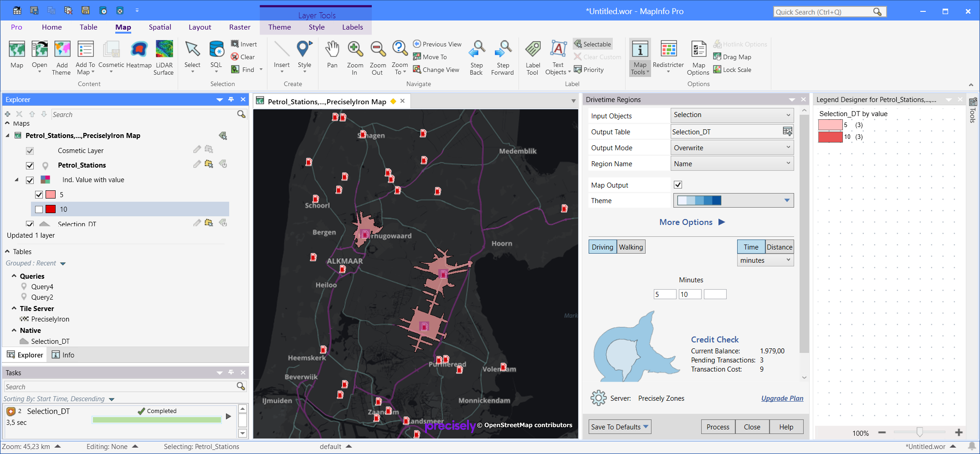Uncheck the Ind. Value with value theme
The image size is (980, 454).
pos(30,180)
